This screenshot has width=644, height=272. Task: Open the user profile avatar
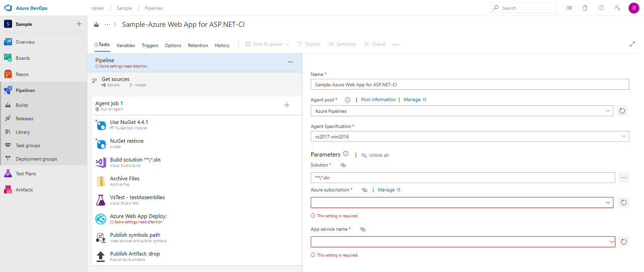[633, 8]
